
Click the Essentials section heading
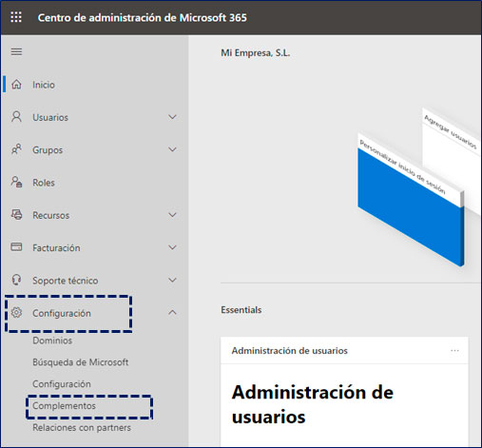[241, 310]
